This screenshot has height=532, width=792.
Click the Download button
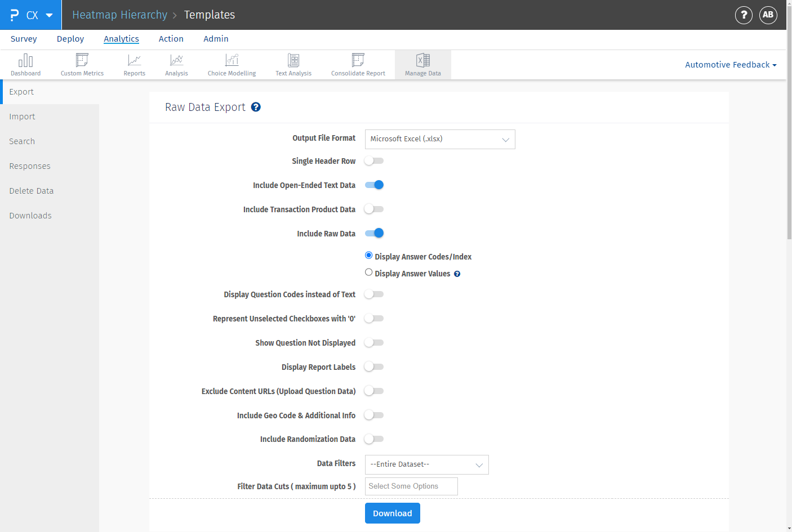pyautogui.click(x=392, y=513)
